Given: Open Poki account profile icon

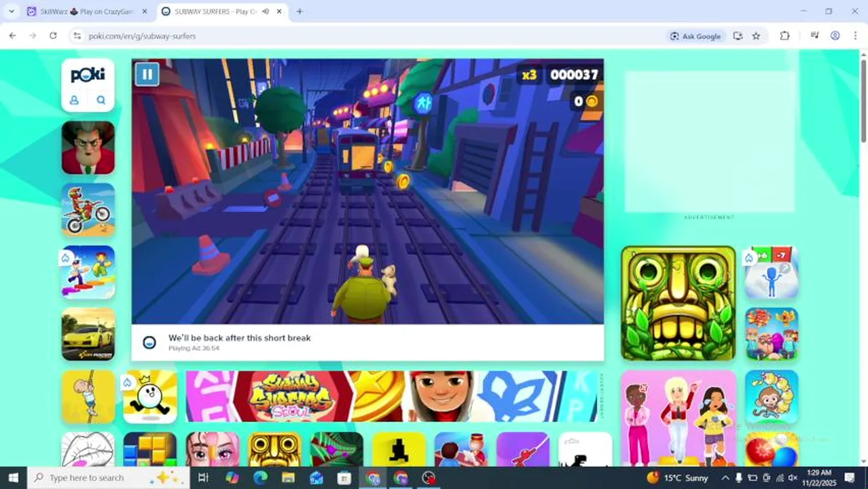Looking at the screenshot, I should pyautogui.click(x=74, y=100).
